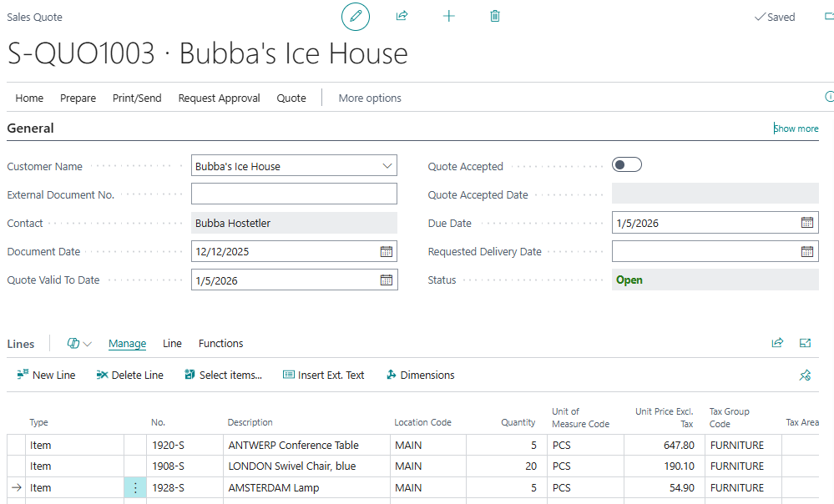This screenshot has height=504, width=834.
Task: Click the Delete Line button
Action: 129,375
